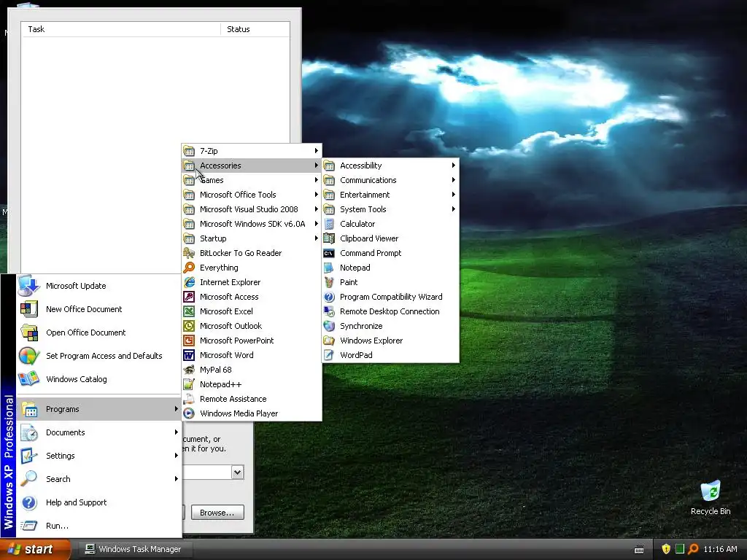The height and width of the screenshot is (560, 747).
Task: Click the Notepad icon in Accessories
Action: click(329, 268)
